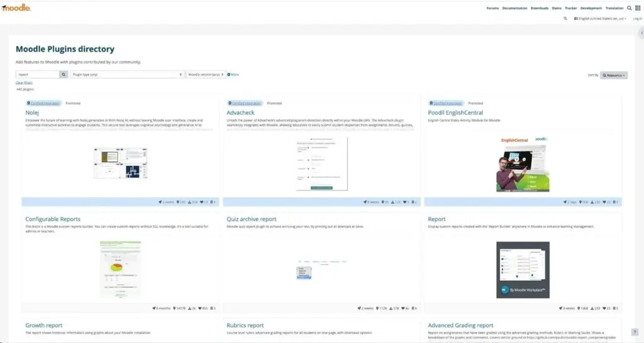Click Report plugin's heart favourites icon
This screenshot has height=343, width=644.
coord(604,308)
